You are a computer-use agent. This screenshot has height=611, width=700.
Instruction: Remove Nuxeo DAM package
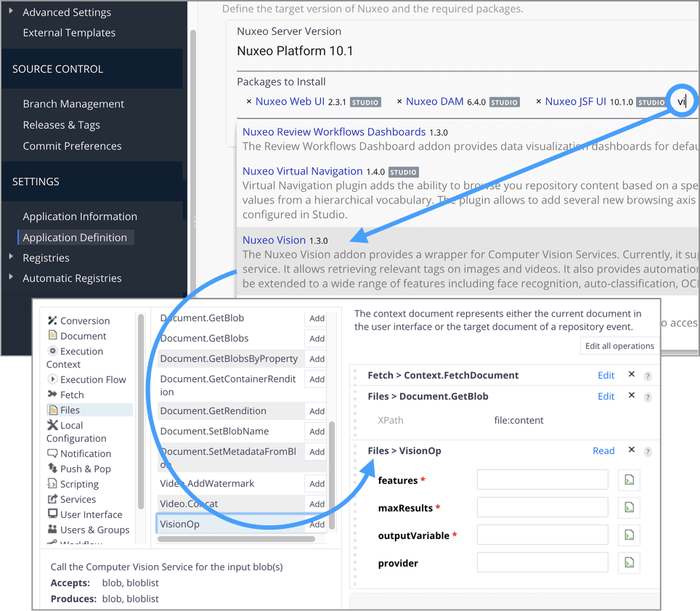point(399,102)
